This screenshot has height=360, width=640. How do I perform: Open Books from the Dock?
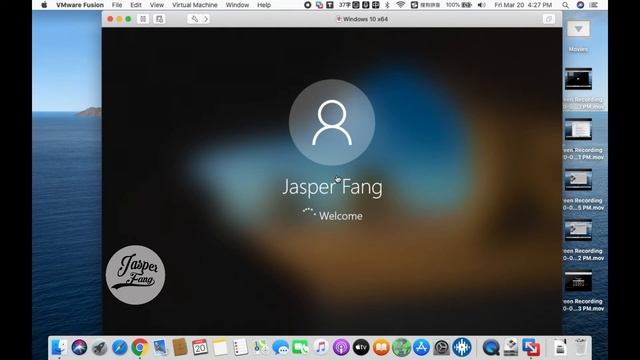click(381, 347)
